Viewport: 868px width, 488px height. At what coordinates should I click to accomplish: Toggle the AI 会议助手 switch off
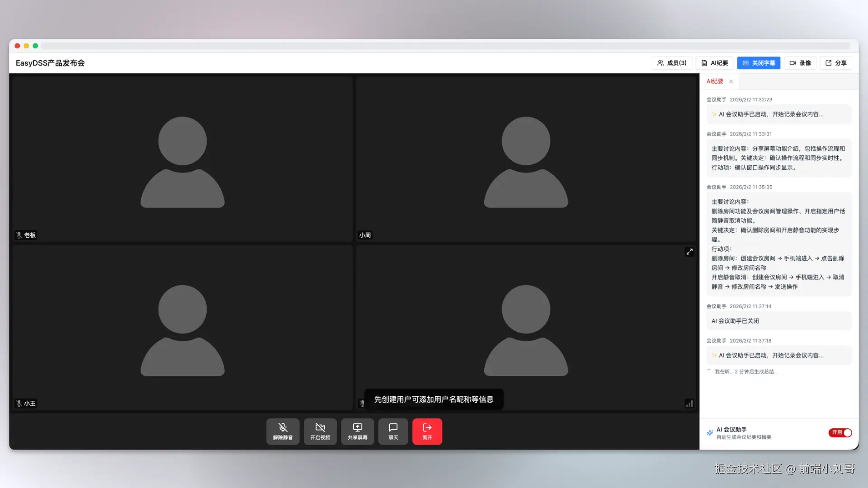pos(840,432)
